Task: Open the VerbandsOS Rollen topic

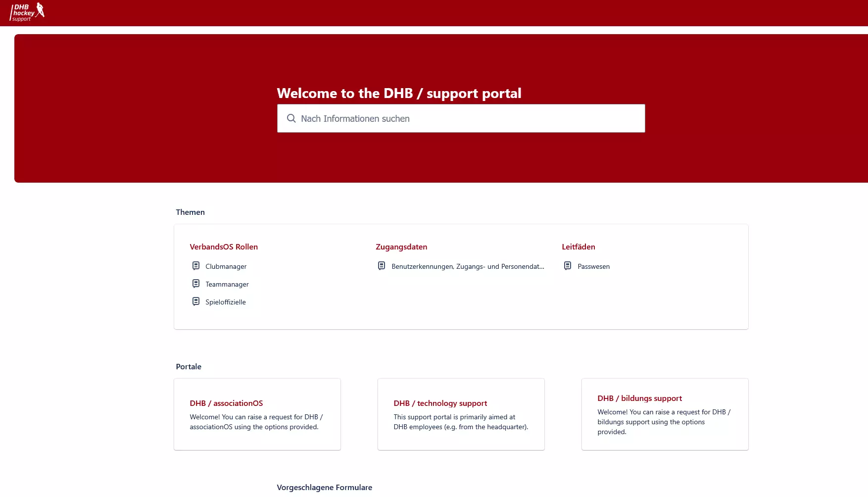Action: pos(224,247)
